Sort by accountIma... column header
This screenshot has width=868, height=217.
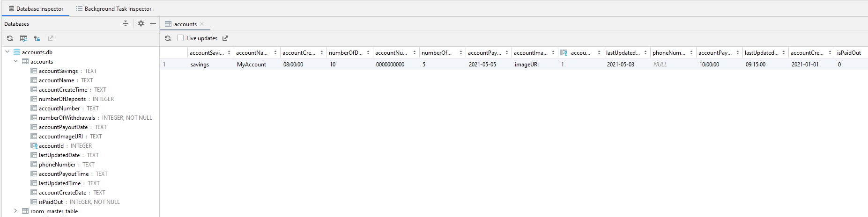(x=535, y=53)
